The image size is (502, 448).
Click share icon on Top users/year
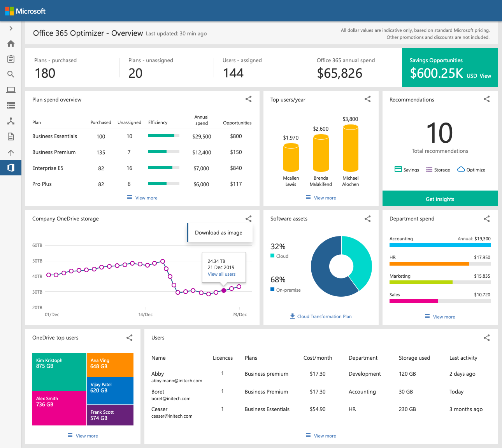[x=367, y=99]
